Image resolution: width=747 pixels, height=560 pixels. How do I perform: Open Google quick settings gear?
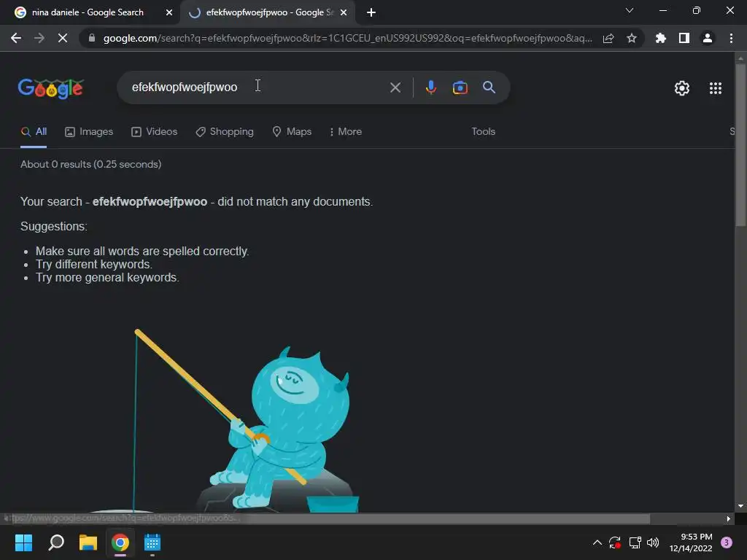[682, 88]
